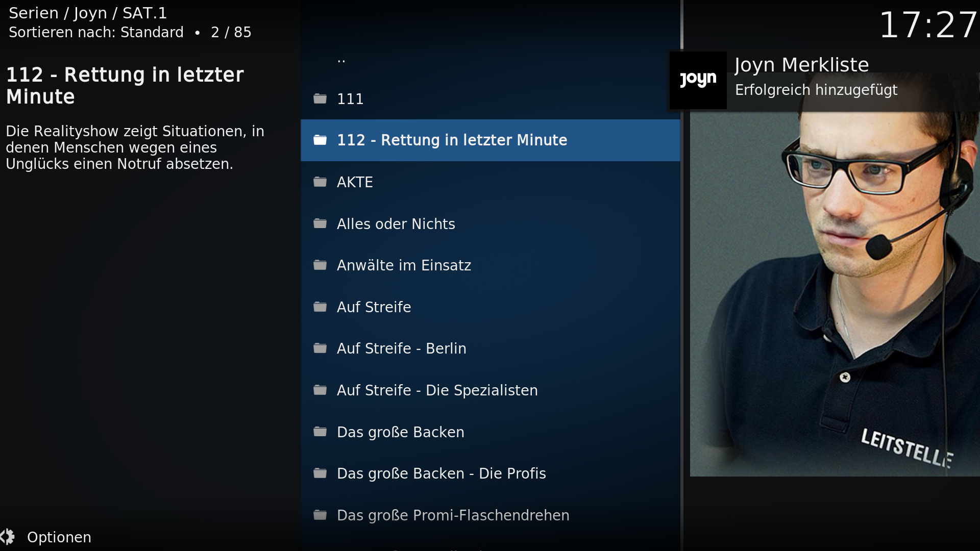Click the 'Sortieren nach: Standard' label
The width and height of the screenshot is (980, 551).
point(96,32)
